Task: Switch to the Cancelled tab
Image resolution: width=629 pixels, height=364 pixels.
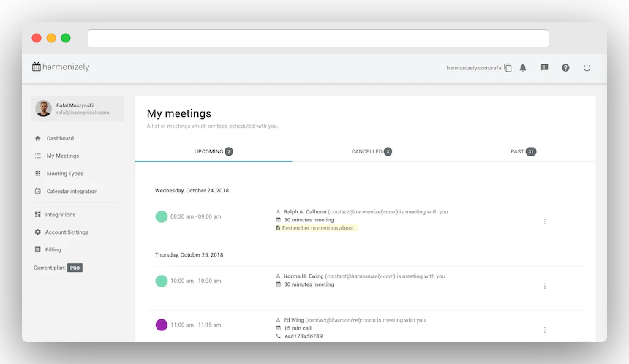Action: [372, 151]
